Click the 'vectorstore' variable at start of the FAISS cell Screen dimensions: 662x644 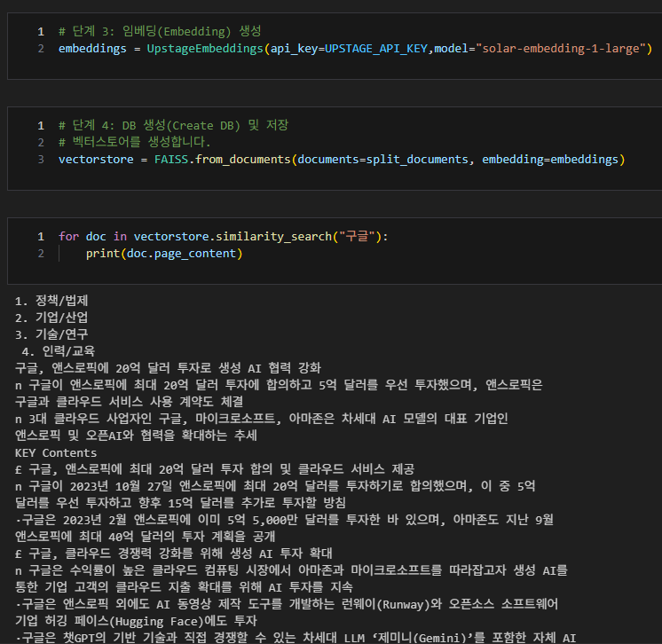[x=96, y=159]
